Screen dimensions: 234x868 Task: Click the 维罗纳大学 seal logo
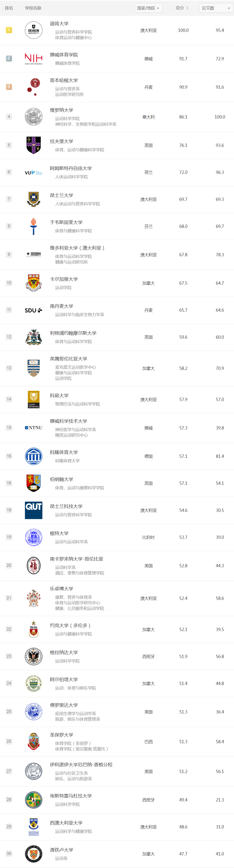click(34, 117)
